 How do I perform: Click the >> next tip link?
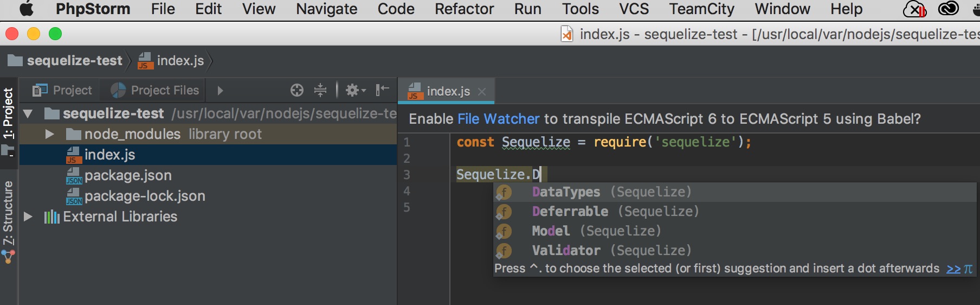click(x=953, y=269)
